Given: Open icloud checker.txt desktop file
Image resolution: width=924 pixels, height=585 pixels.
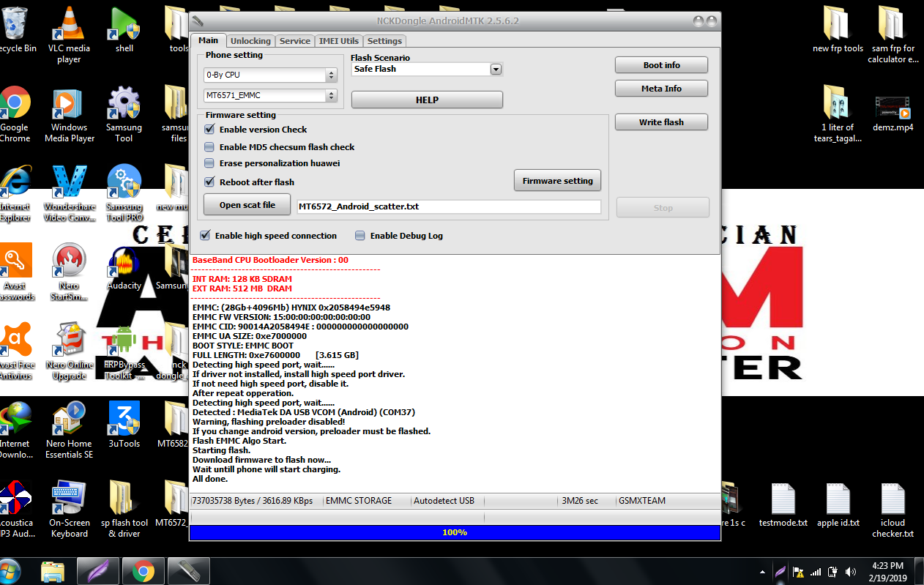Looking at the screenshot, I should 892,509.
